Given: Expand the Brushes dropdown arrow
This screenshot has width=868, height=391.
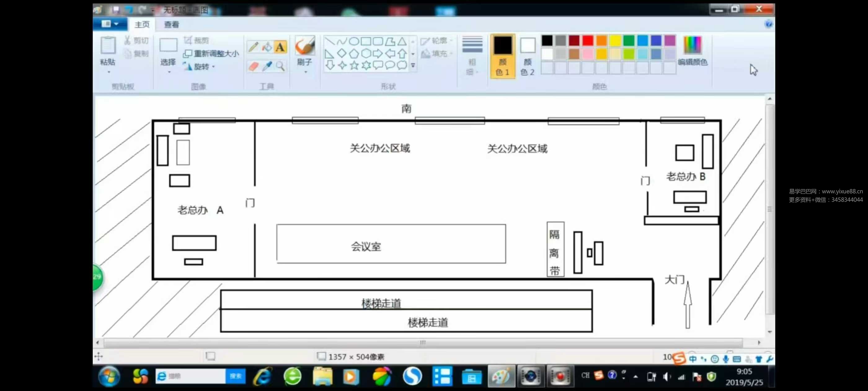Looking at the screenshot, I should tap(305, 72).
